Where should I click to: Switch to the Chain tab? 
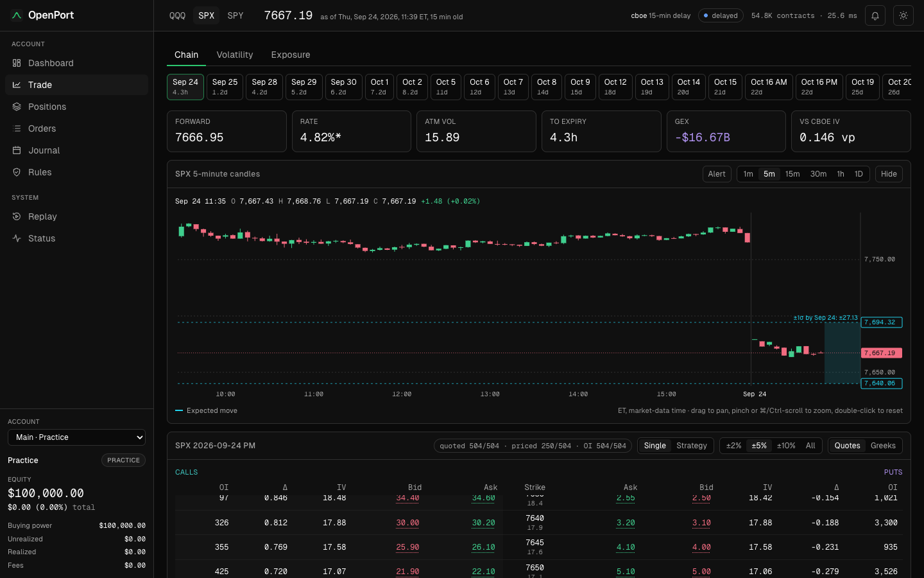tap(187, 55)
